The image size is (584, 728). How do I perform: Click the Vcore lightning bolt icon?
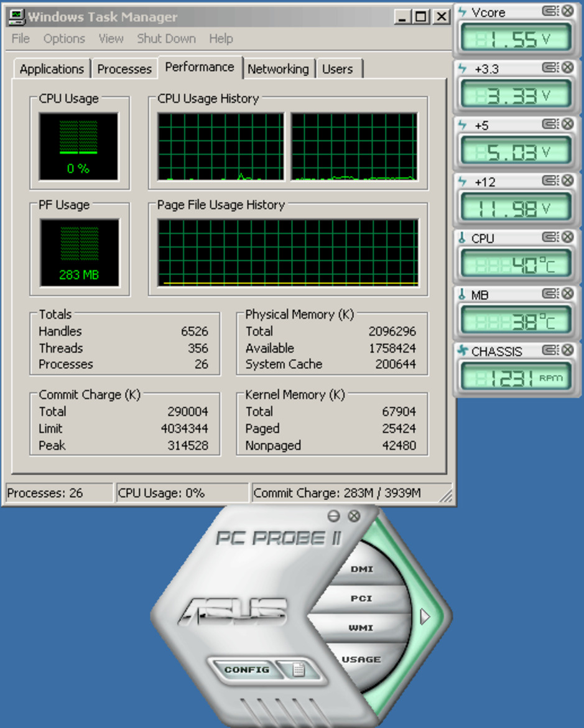[x=462, y=12]
